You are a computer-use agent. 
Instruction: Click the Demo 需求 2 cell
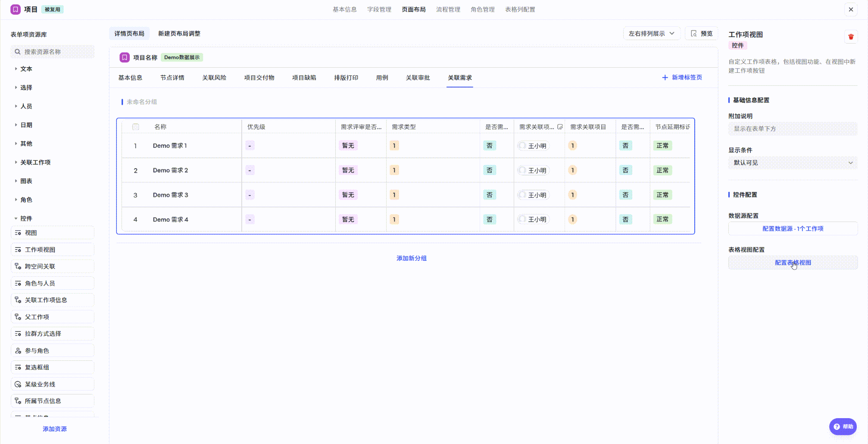[x=170, y=170]
